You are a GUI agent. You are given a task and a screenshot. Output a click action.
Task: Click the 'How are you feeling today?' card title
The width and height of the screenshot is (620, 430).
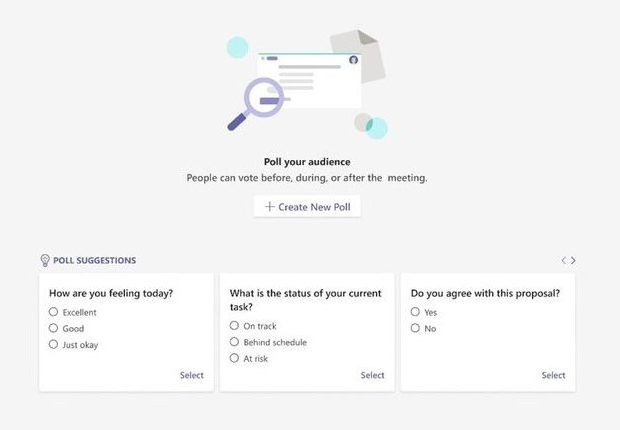pyautogui.click(x=111, y=293)
